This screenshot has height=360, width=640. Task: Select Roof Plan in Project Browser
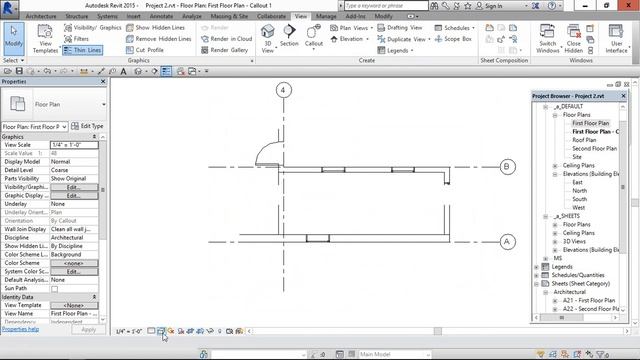point(584,140)
